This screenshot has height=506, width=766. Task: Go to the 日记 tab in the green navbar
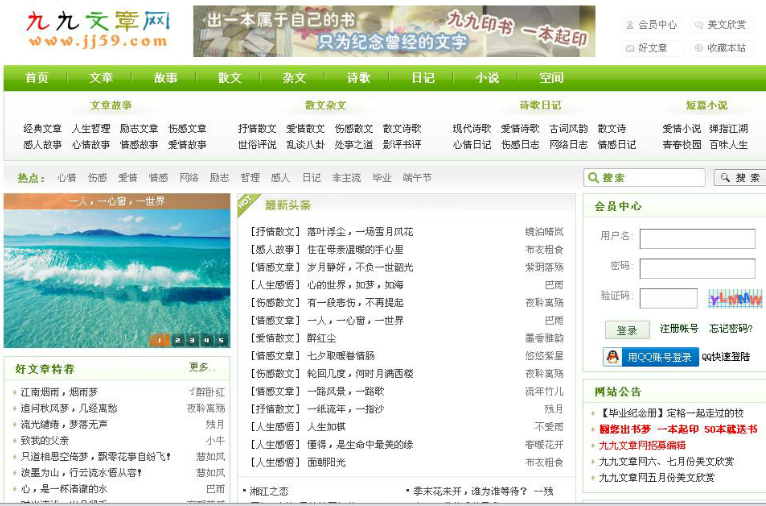[x=423, y=78]
